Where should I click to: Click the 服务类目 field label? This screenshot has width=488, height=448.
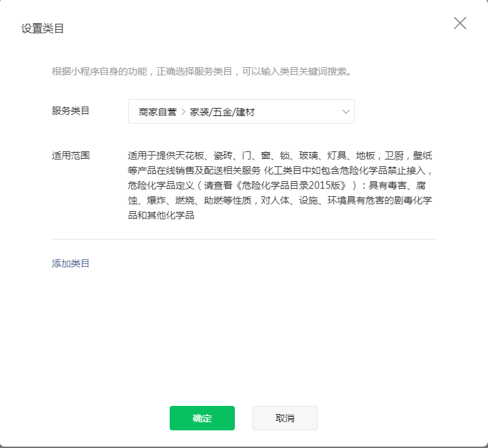point(71,111)
